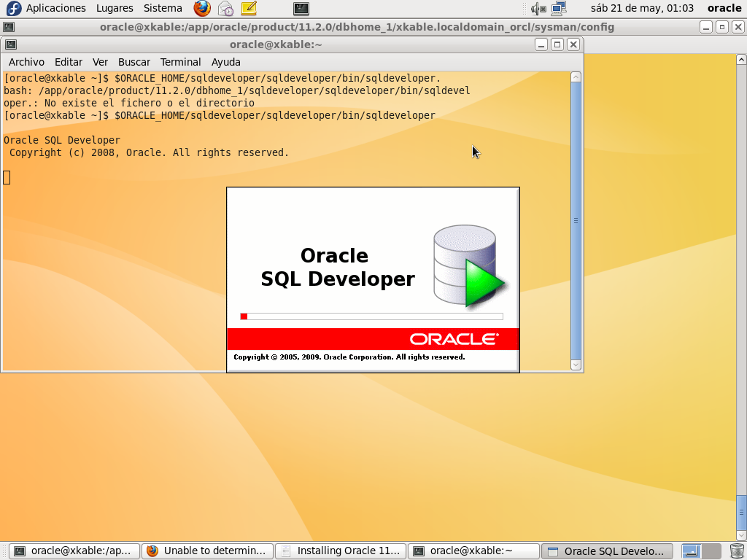
Task: Click the database play icon on splash
Action: click(x=469, y=265)
